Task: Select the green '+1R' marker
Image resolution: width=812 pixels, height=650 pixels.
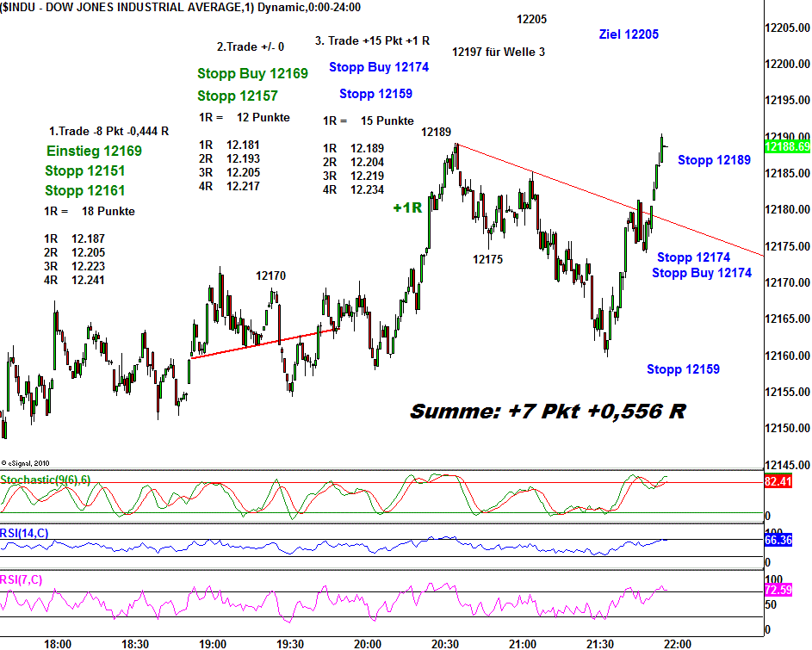Action: [406, 208]
